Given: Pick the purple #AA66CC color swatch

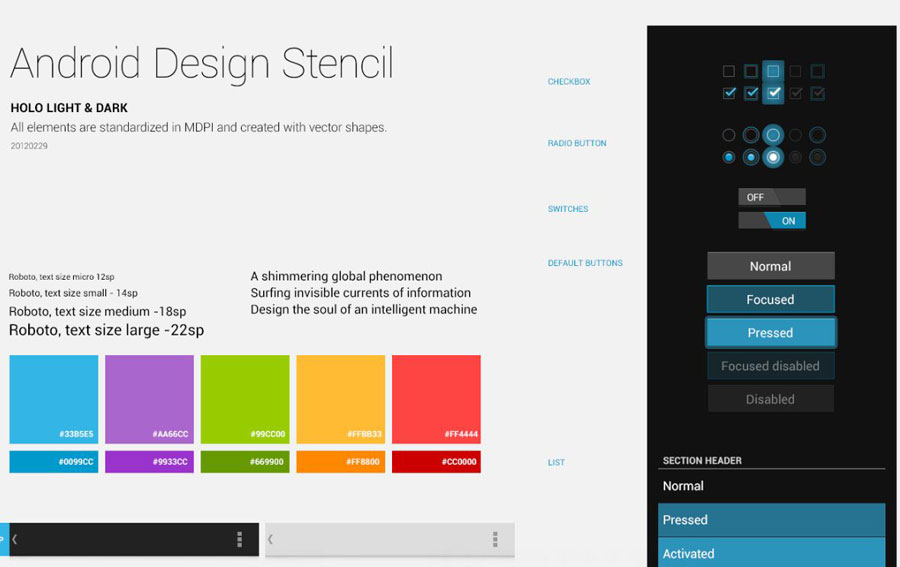Looking at the screenshot, I should pyautogui.click(x=149, y=399).
